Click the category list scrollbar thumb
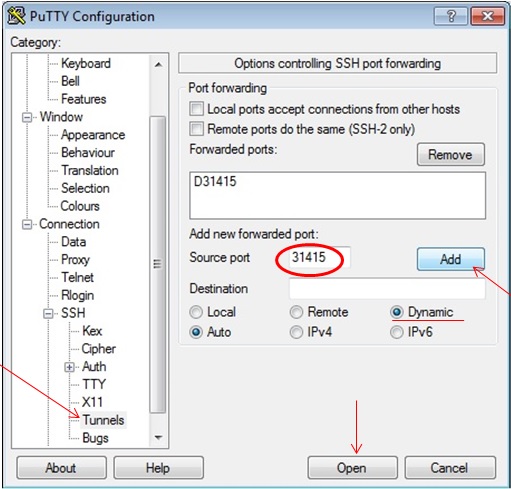The height and width of the screenshot is (489, 511). 158,264
